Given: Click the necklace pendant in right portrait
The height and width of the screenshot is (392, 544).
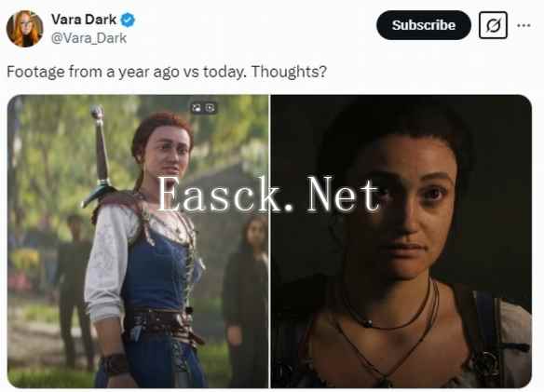Looking at the screenshot, I should 368,324.
